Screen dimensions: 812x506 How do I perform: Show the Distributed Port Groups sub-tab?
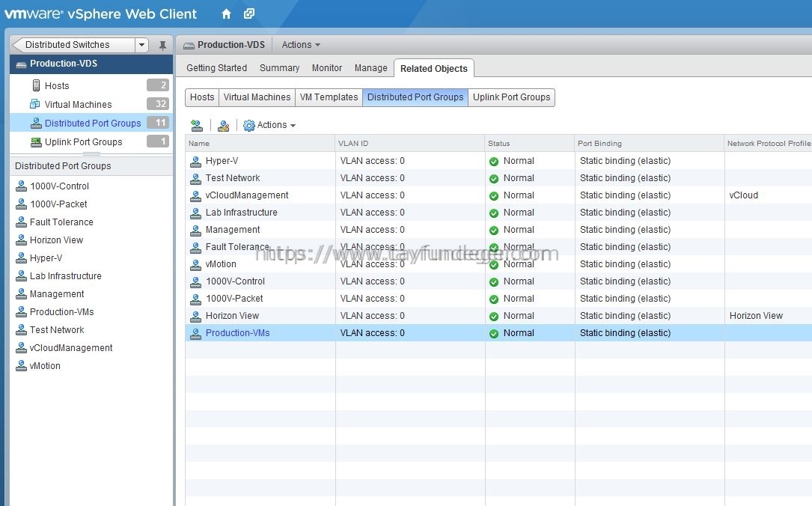[x=415, y=97]
